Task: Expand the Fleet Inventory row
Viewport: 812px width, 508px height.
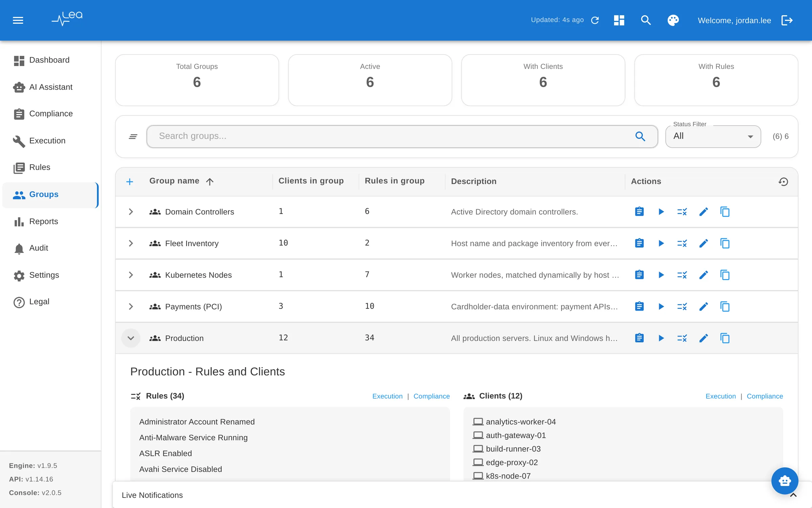Action: [131, 243]
